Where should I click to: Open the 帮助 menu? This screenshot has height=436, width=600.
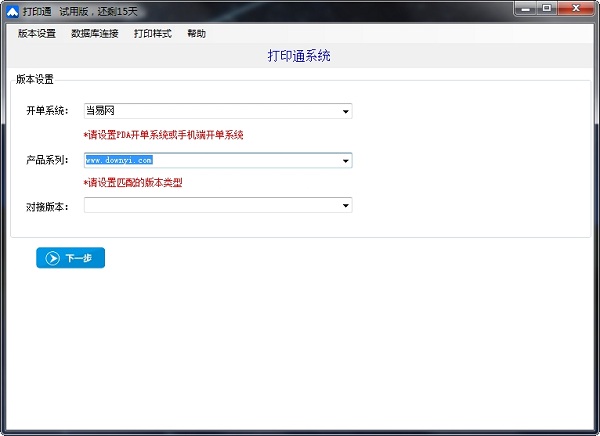(196, 33)
